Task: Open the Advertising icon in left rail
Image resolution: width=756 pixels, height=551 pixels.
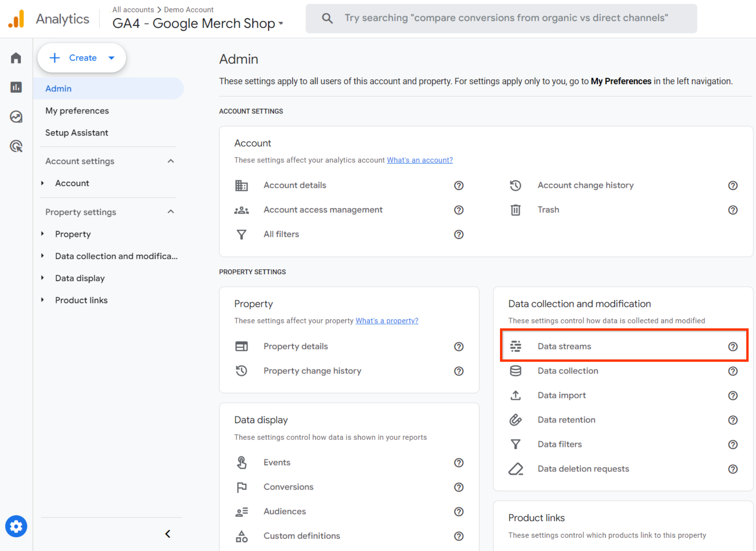Action: click(x=16, y=146)
